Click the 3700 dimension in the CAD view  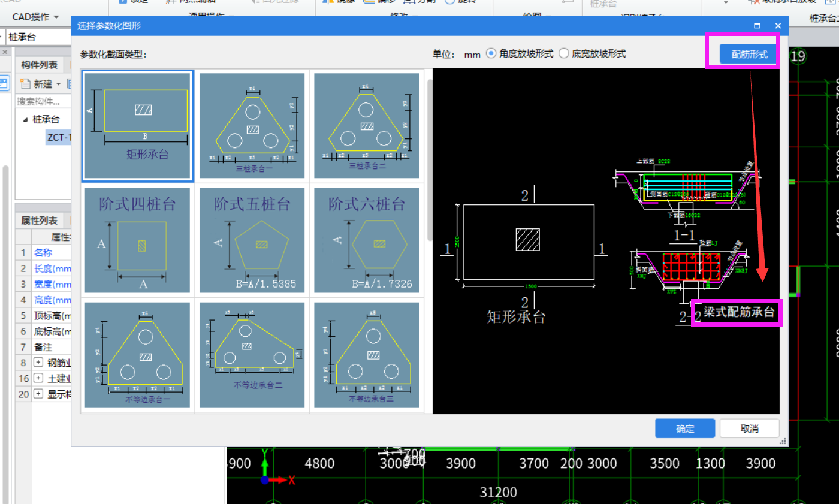(533, 464)
